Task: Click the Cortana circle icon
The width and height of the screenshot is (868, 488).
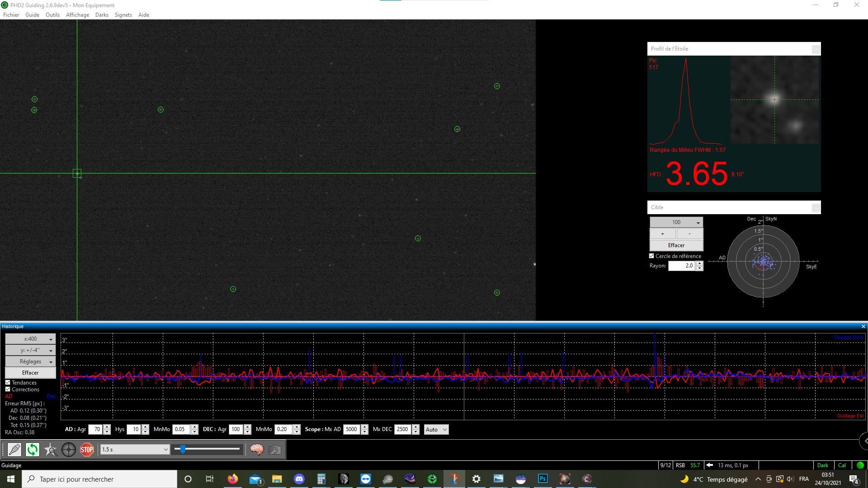Action: coord(188,479)
